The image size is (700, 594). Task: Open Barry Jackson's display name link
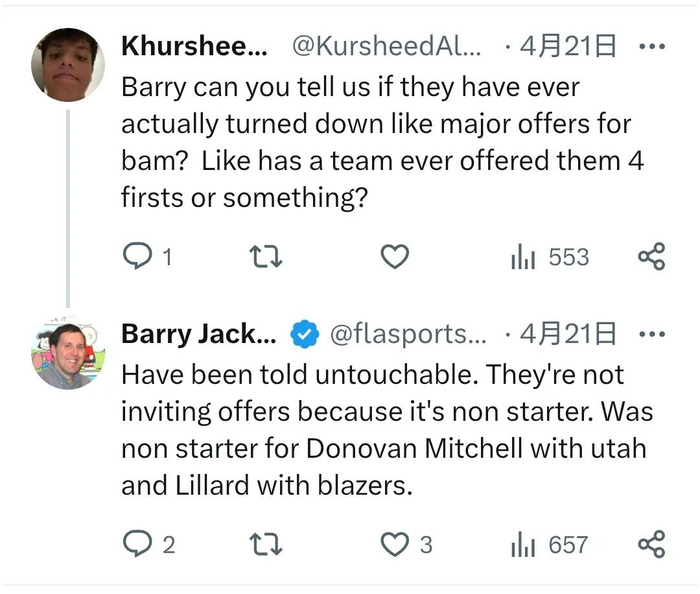198,334
